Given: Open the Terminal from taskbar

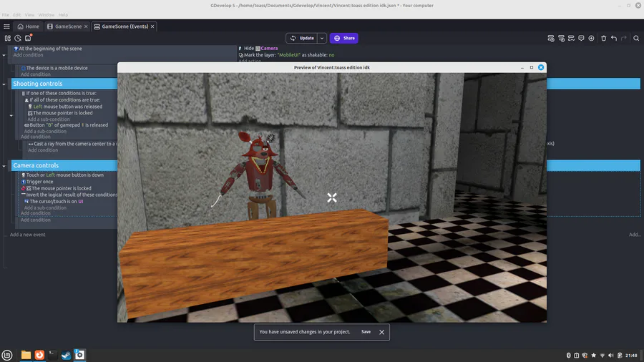Looking at the screenshot, I should [x=52, y=355].
